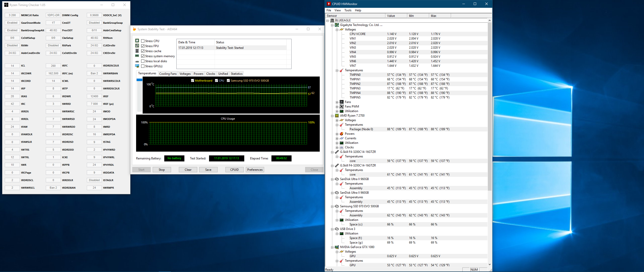The width and height of the screenshot is (644, 272).
Task: Open AIDA64 Preferences
Action: pos(255,170)
